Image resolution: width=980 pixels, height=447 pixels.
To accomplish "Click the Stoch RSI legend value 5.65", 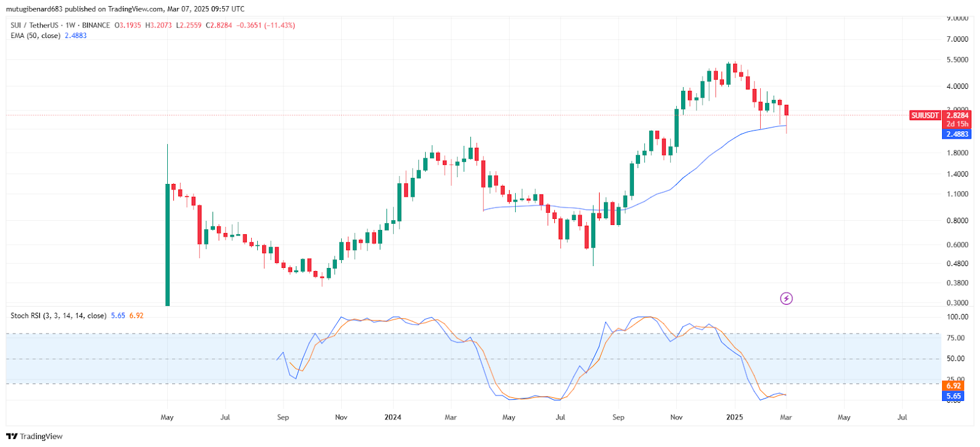I will click(118, 316).
